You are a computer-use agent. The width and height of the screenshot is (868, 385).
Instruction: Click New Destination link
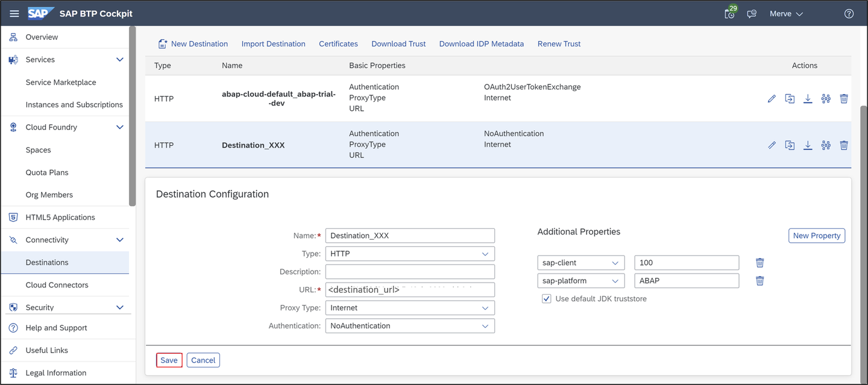point(193,44)
